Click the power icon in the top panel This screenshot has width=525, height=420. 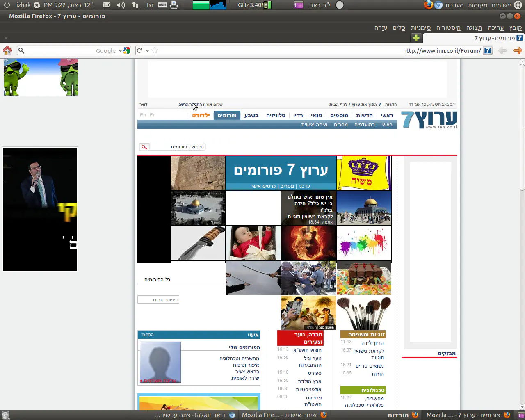click(x=7, y=5)
